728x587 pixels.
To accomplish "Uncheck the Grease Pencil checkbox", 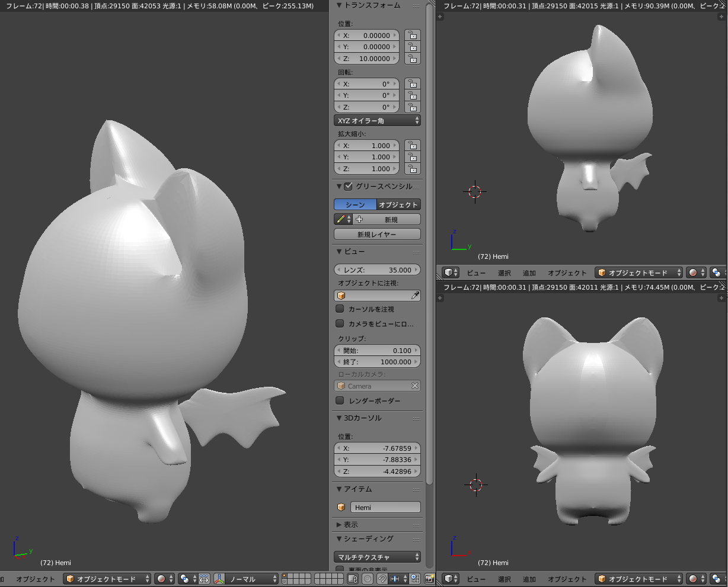I will 348,186.
